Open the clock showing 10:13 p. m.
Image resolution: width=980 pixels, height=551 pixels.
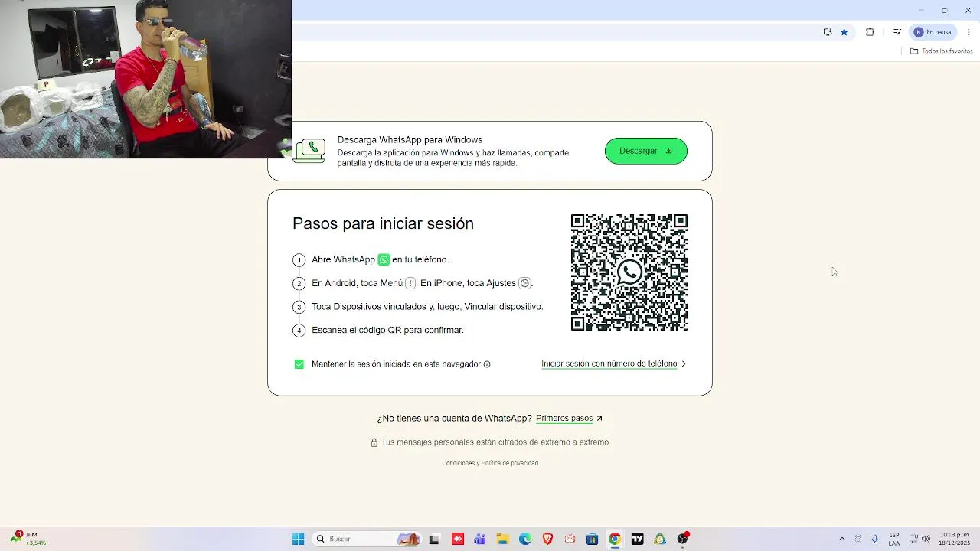click(955, 539)
